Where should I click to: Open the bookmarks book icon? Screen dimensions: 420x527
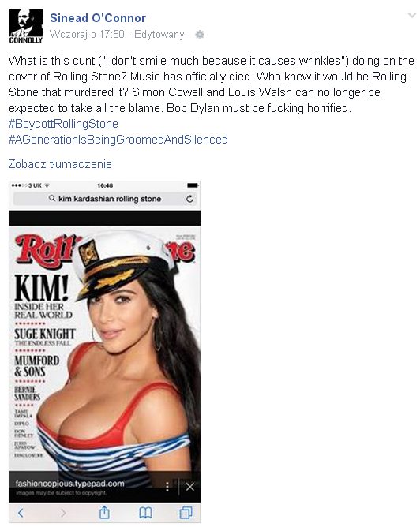145,513
